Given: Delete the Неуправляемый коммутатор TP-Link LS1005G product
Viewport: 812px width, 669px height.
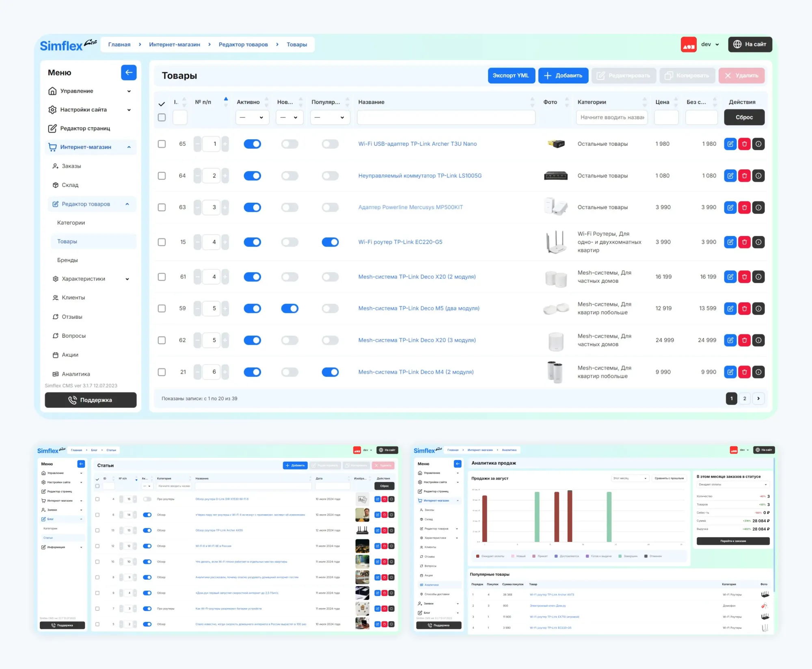Looking at the screenshot, I should click(744, 176).
